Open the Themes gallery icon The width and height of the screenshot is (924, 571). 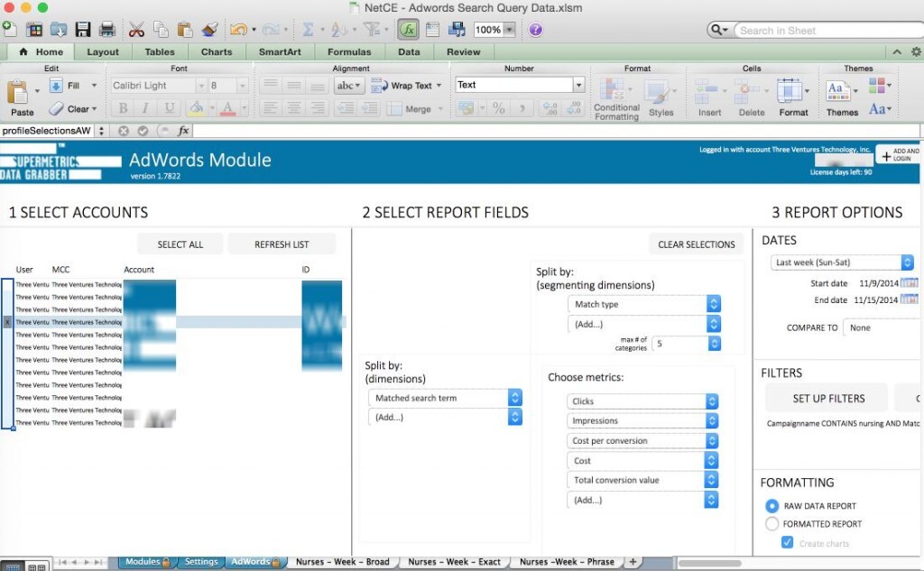[x=838, y=91]
